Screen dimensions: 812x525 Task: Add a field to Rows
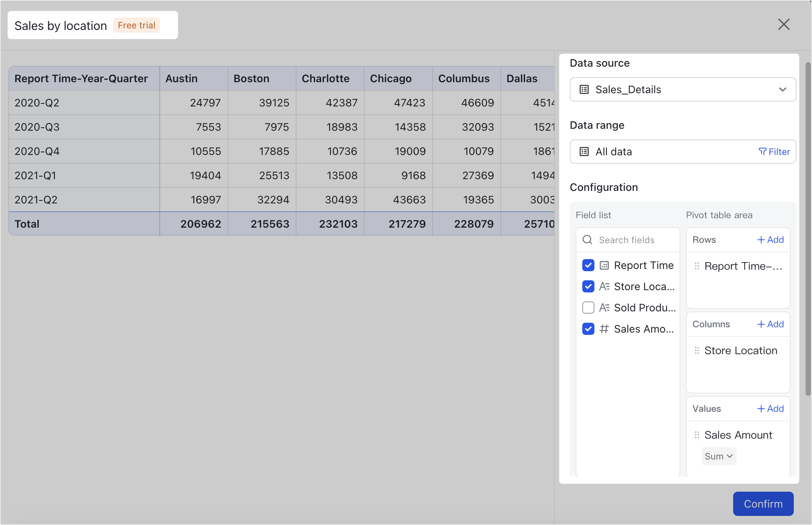pyautogui.click(x=770, y=240)
